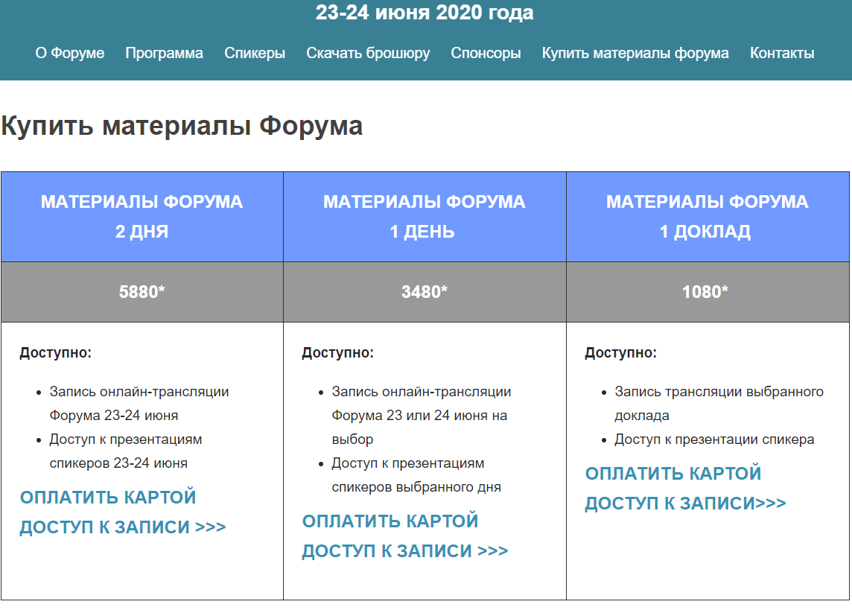Click the price 5880*
This screenshot has width=852, height=616.
[x=142, y=292]
